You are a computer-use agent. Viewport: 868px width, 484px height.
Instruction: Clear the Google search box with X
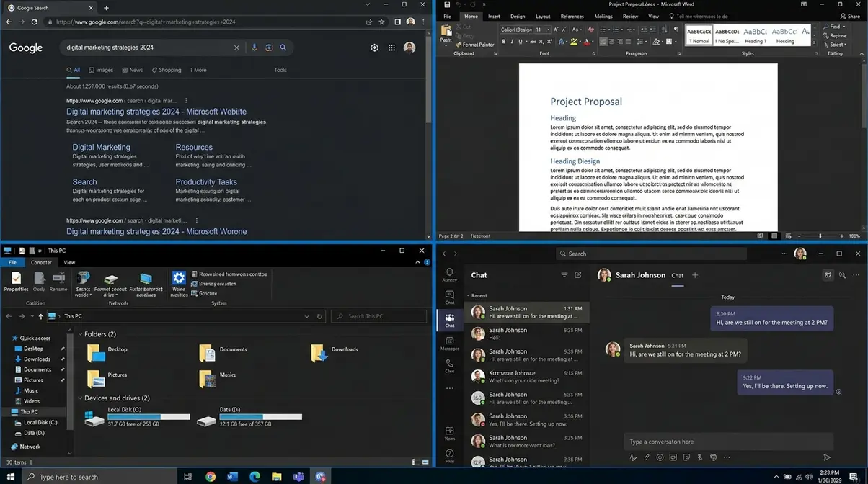pyautogui.click(x=236, y=48)
